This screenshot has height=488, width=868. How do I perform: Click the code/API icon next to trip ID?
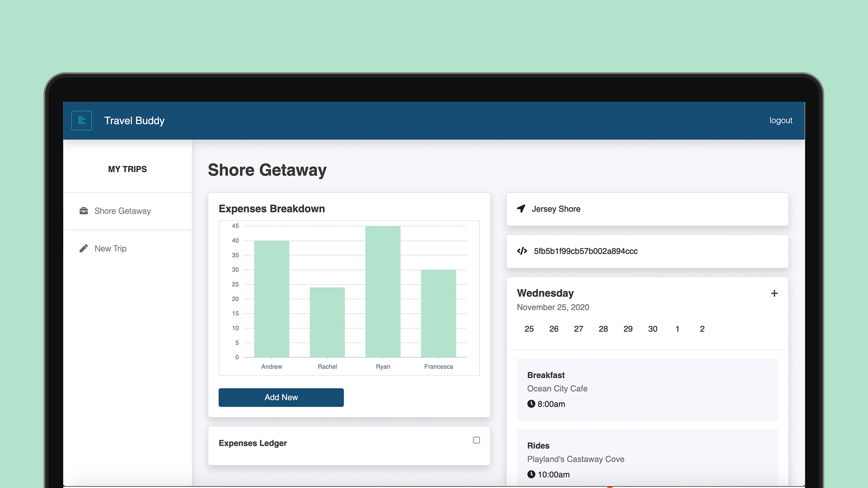[521, 251]
